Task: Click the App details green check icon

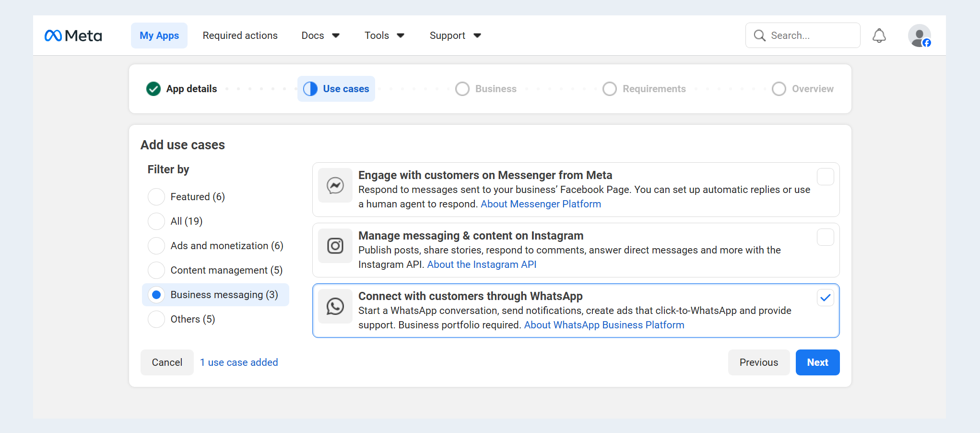Action: [153, 89]
